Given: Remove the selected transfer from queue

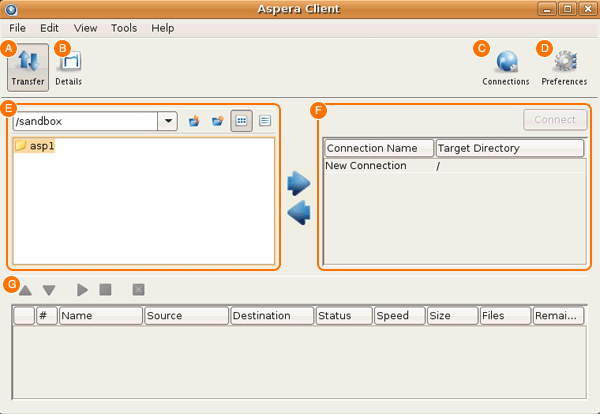Looking at the screenshot, I should (x=139, y=290).
